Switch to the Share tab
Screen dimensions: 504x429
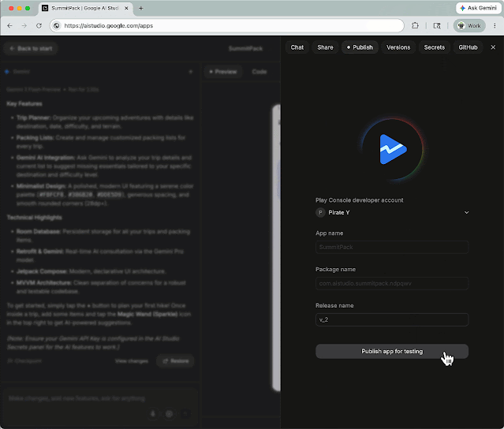tap(325, 47)
